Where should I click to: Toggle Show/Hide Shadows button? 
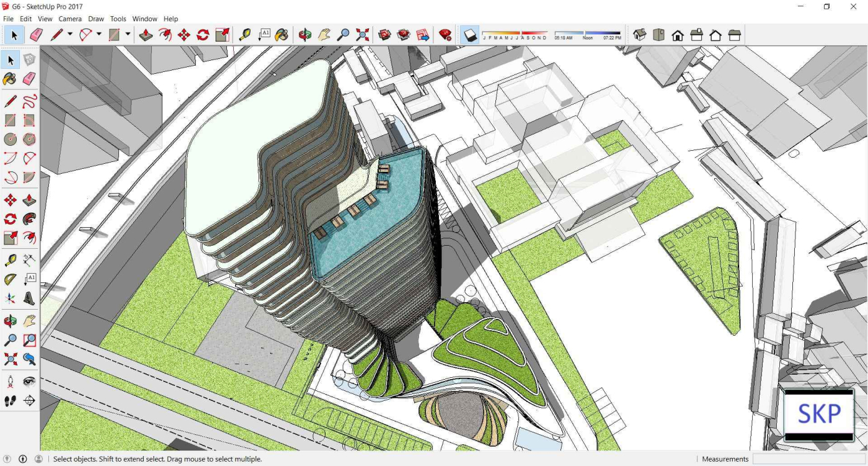tap(471, 35)
